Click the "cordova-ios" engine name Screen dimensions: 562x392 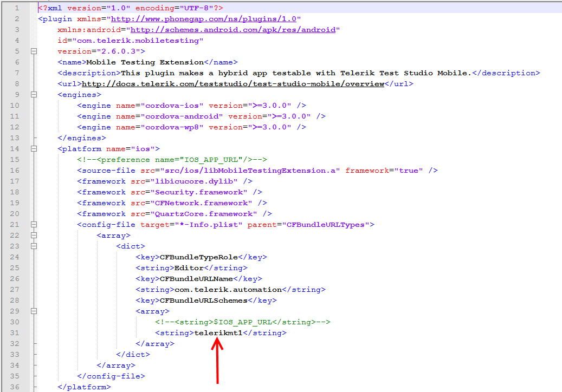click(x=172, y=106)
